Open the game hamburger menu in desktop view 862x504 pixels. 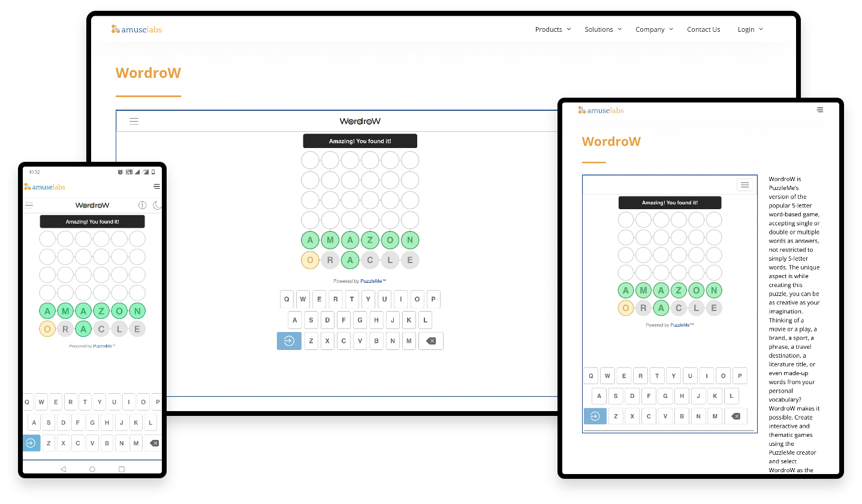134,121
